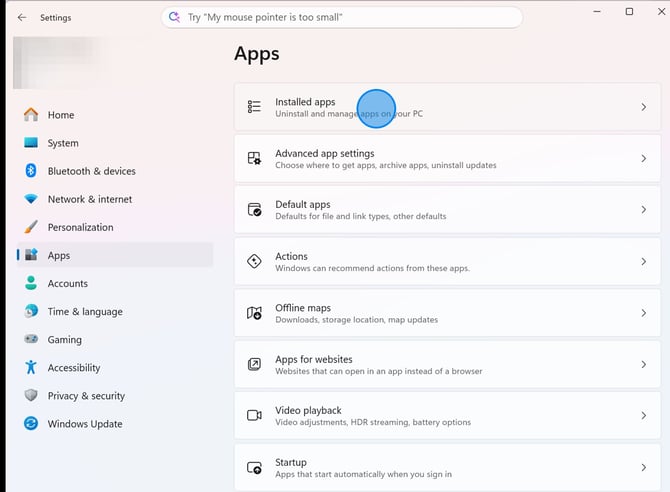
Task: Expand Video playback chevron
Action: pyautogui.click(x=644, y=415)
